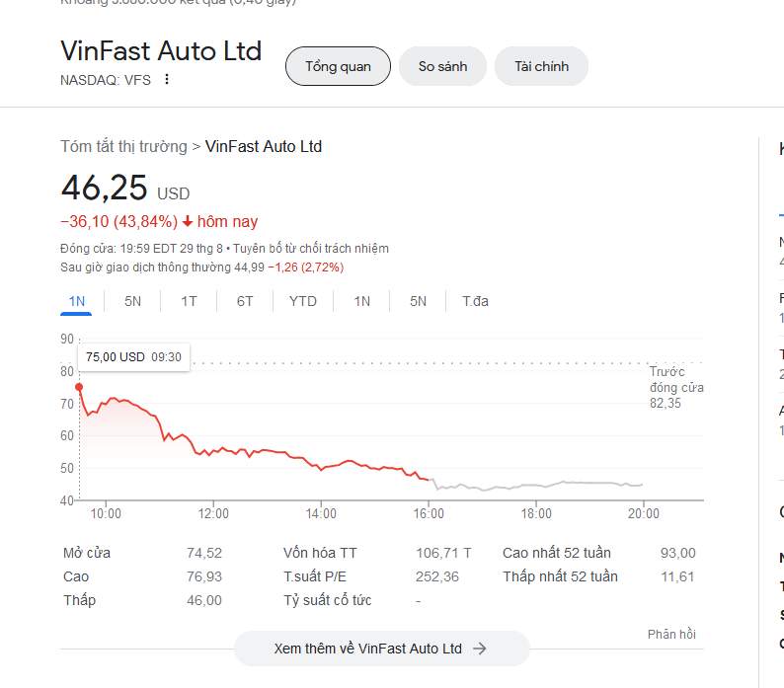Open the three-dot menu beside NASDAQ: VFS
The height and width of the screenshot is (688, 784).
point(166,80)
